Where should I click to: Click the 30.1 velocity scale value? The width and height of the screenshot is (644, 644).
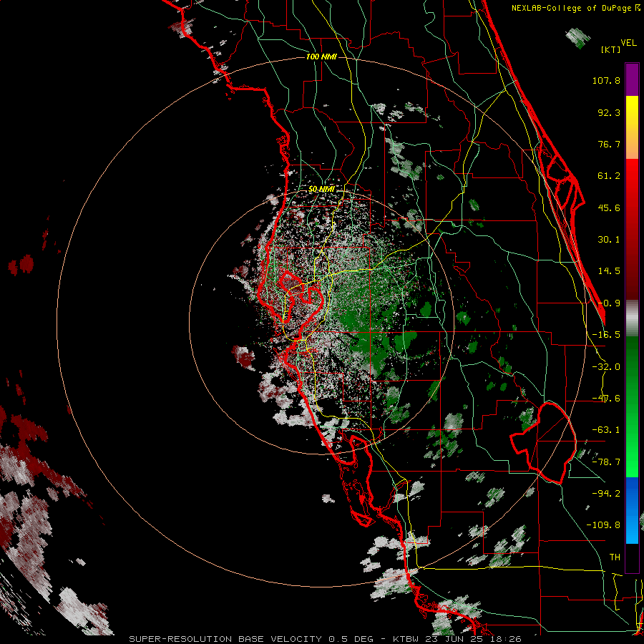(x=609, y=240)
